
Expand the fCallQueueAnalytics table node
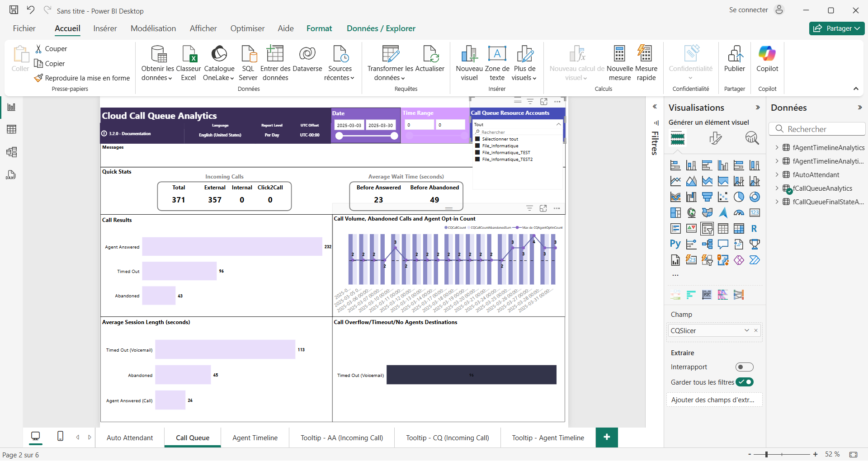(x=777, y=188)
